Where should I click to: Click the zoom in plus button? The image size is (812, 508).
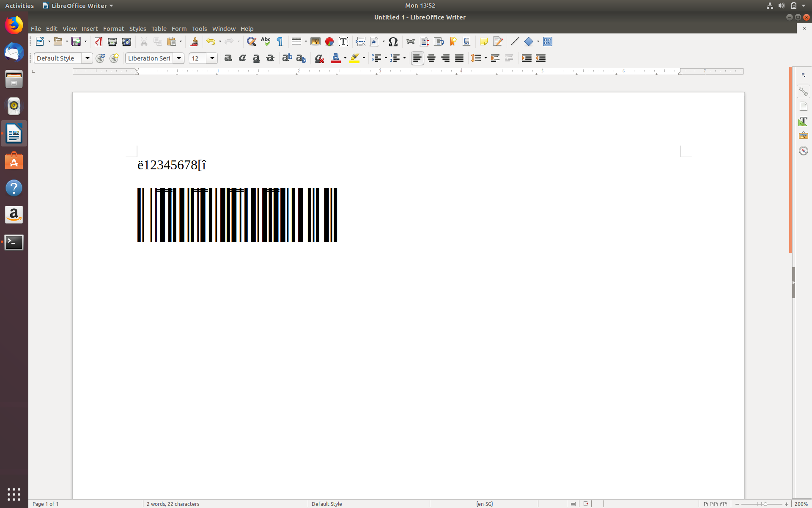pyautogui.click(x=787, y=504)
